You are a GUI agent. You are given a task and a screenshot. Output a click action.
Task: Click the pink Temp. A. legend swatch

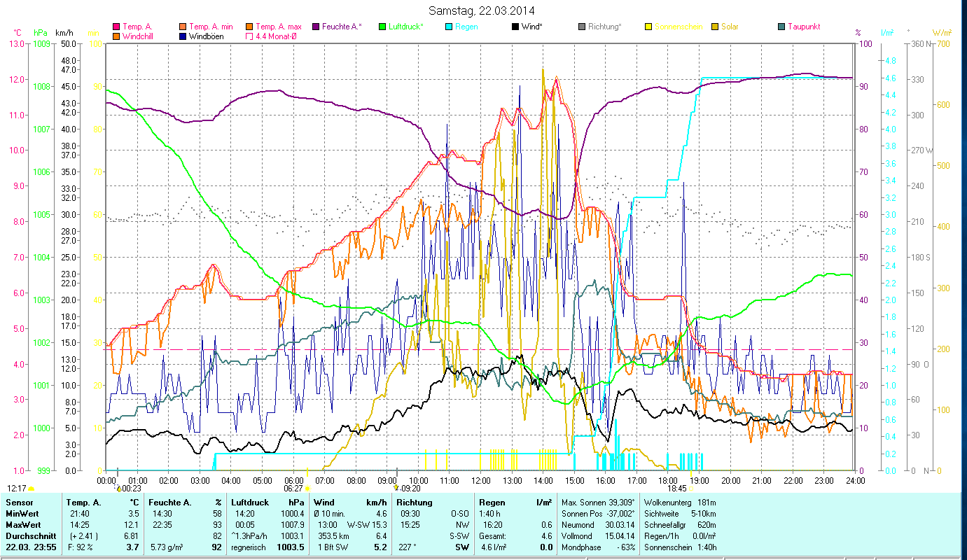(116, 27)
